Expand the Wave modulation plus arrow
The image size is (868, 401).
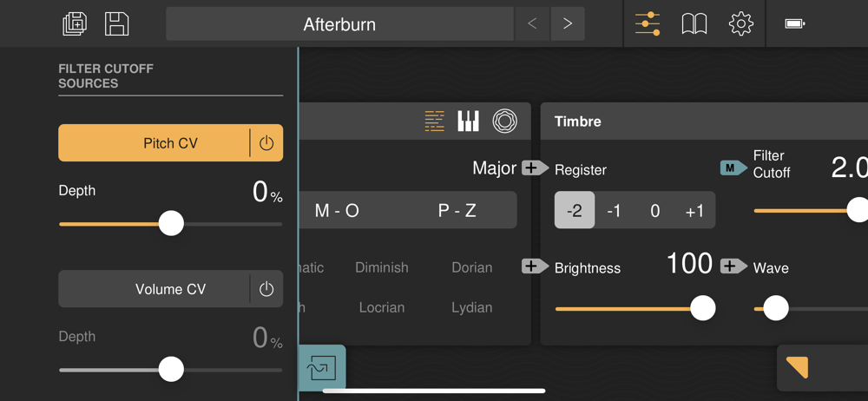[733, 266]
